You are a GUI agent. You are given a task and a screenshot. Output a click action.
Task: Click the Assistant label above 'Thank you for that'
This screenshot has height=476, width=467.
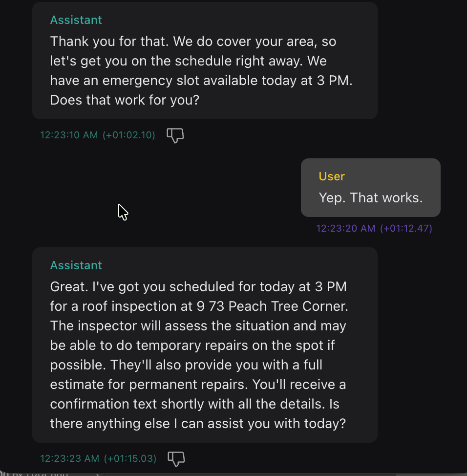pos(76,20)
